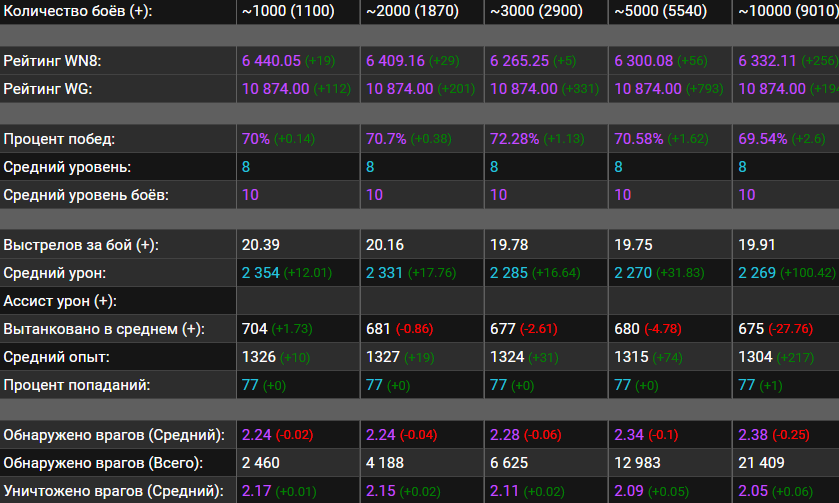Image resolution: width=839 pixels, height=503 pixels.
Task: Select the "~3000 (2900)" column header
Action: pos(536,11)
